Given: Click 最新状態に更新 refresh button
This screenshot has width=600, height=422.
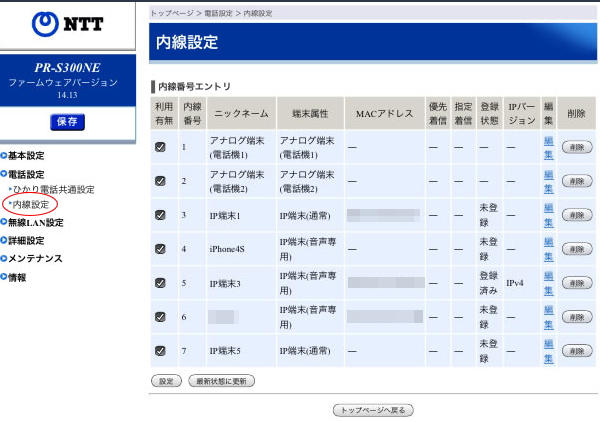Looking at the screenshot, I should tap(222, 381).
